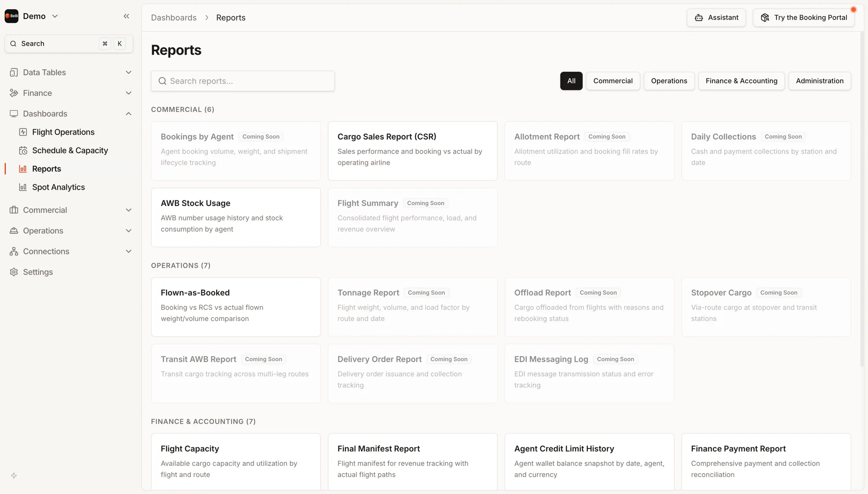Collapse the sidebar with the double-chevron icon
This screenshot has height=494, width=868.
[x=126, y=16]
